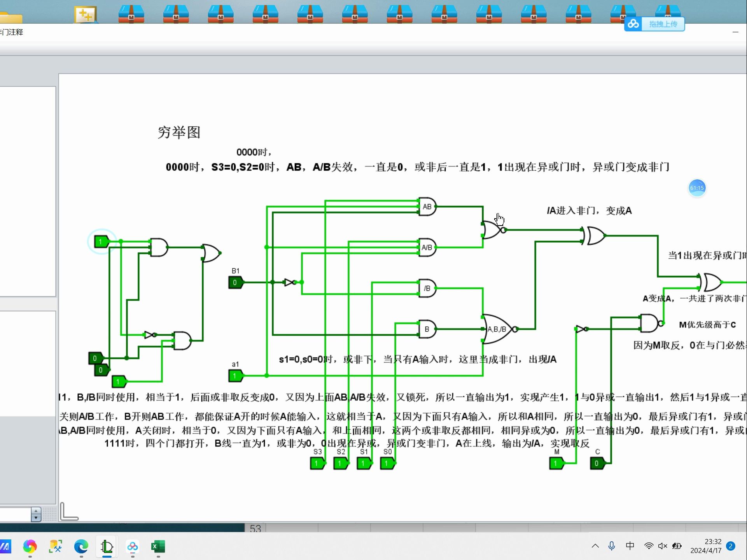
Task: Select the NOR gate labeled A,B,/B
Action: click(x=500, y=329)
